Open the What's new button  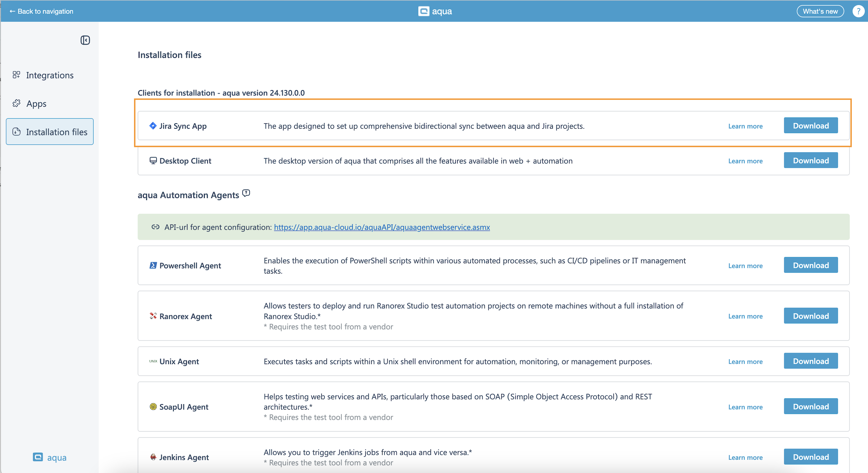(820, 11)
